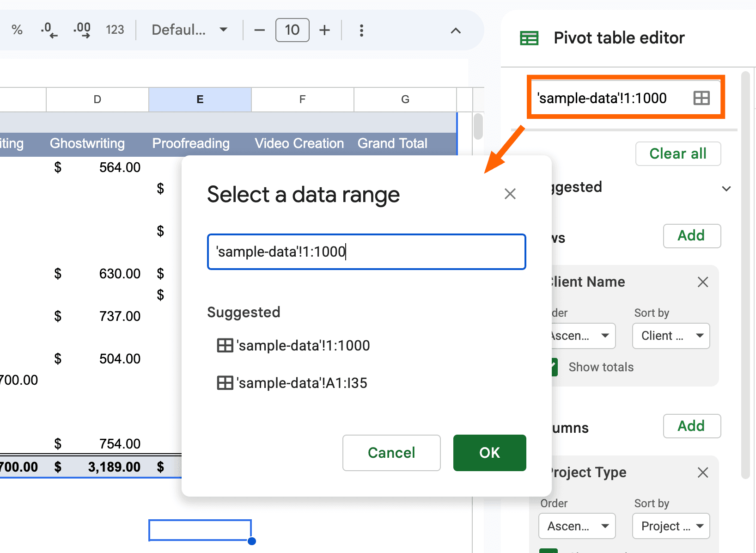Add a new Columns field
This screenshot has width=756, height=553.
click(x=692, y=426)
